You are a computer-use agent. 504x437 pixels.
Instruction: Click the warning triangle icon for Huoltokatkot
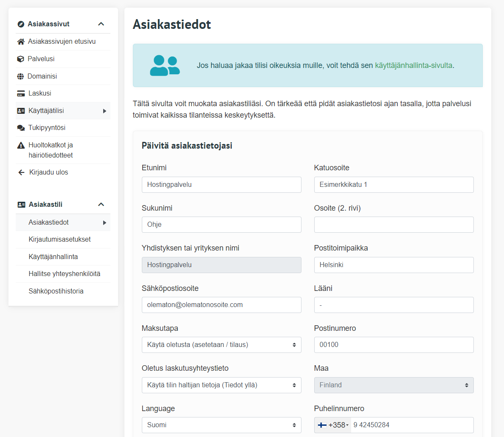click(x=21, y=145)
